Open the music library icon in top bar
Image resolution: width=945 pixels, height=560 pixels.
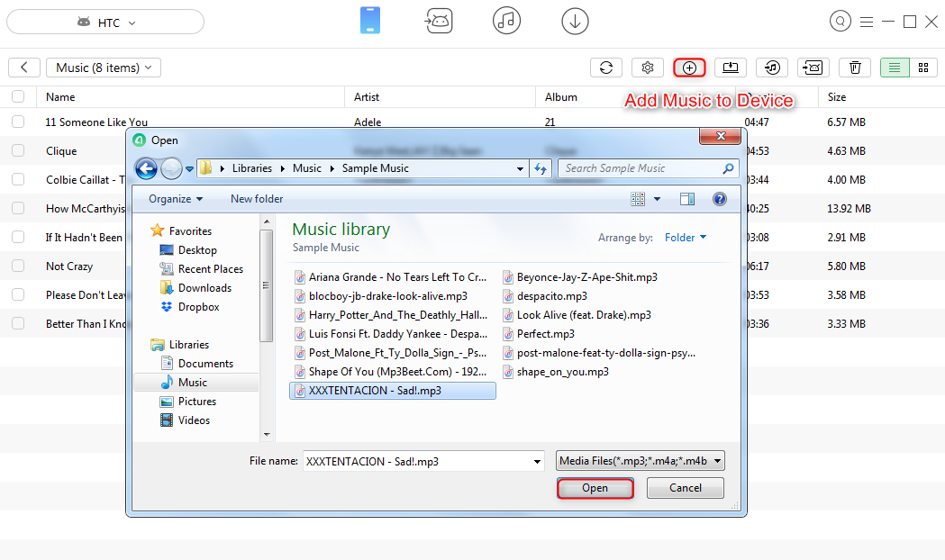point(506,21)
